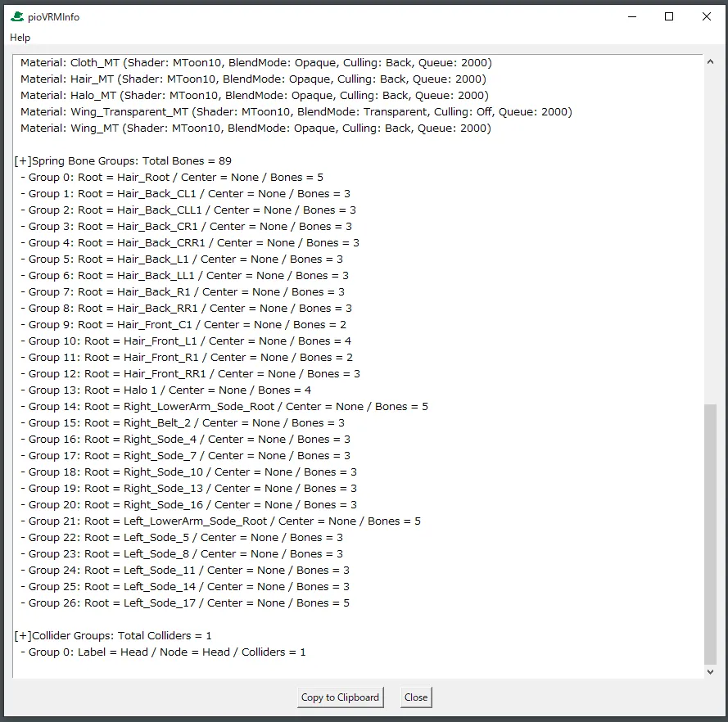Click the Group 16 Right_Sode_4 line

click(x=185, y=440)
